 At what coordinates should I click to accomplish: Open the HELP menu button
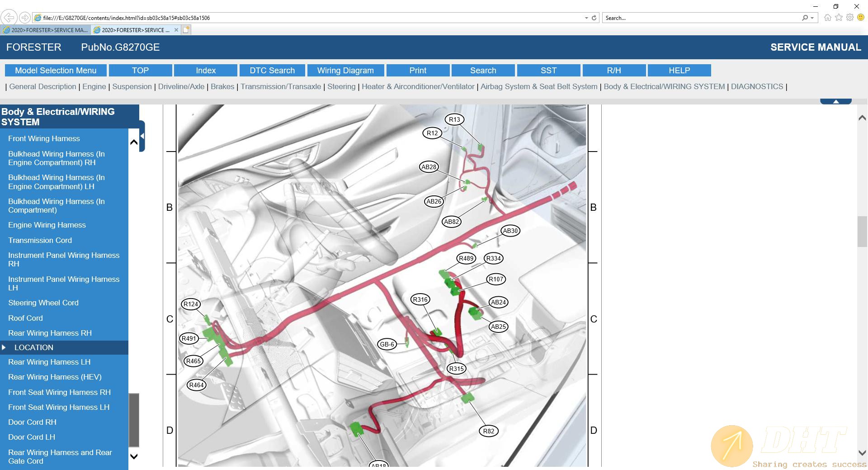pyautogui.click(x=679, y=71)
